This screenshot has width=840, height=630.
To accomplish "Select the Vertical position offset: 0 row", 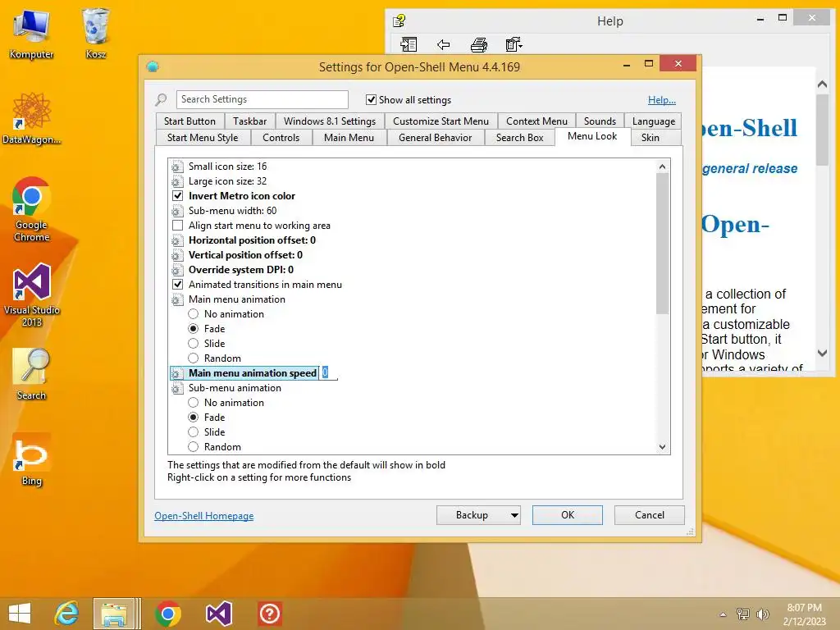I will point(245,255).
